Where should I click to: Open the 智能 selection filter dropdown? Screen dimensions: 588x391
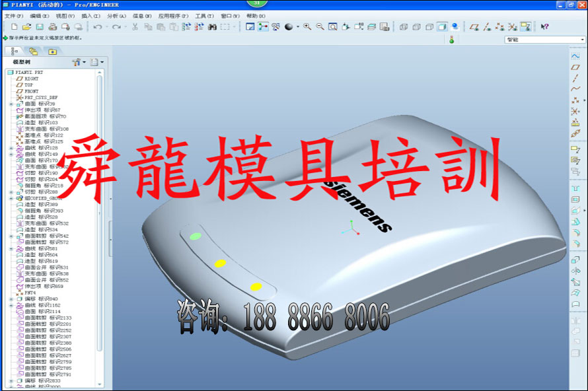click(545, 40)
